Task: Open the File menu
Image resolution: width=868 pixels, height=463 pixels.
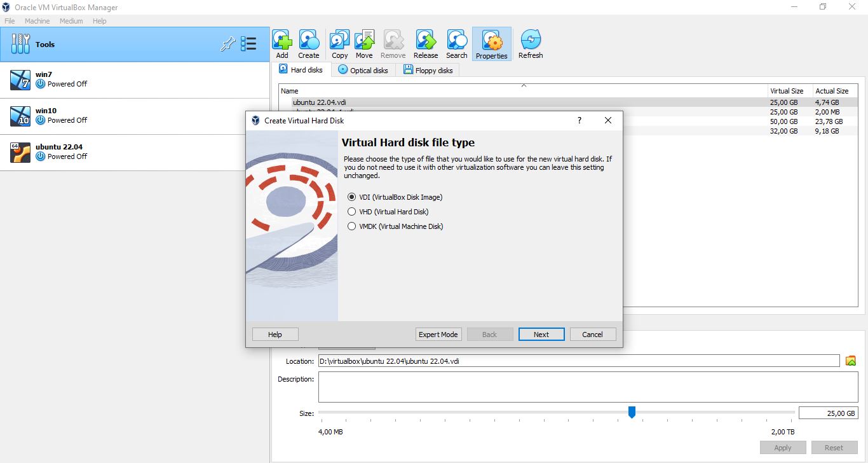Action: [10, 21]
